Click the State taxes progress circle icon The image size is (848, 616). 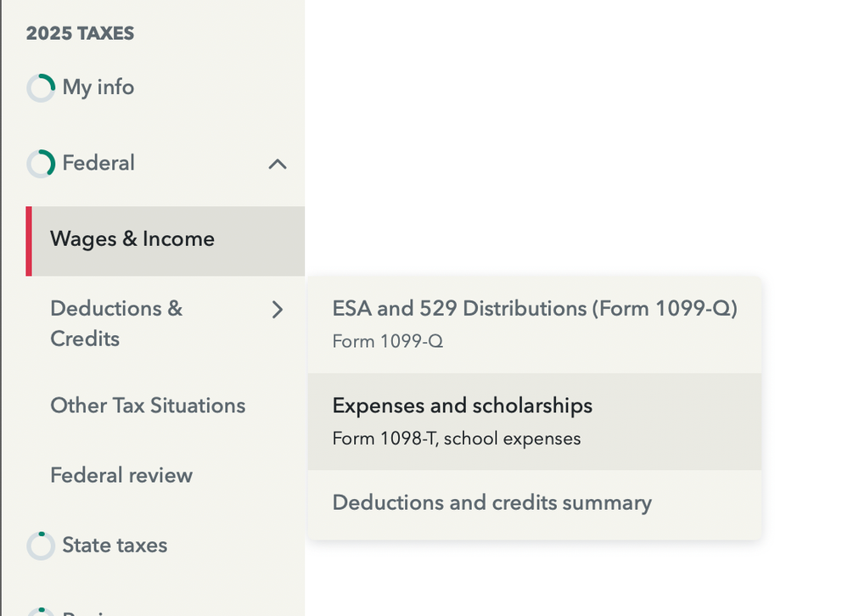click(x=41, y=546)
